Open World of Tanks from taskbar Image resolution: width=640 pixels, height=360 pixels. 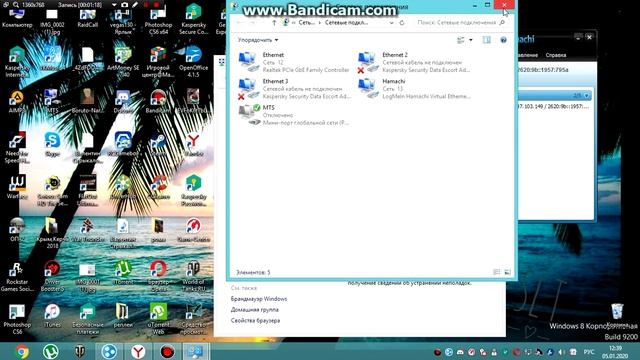pos(80,351)
